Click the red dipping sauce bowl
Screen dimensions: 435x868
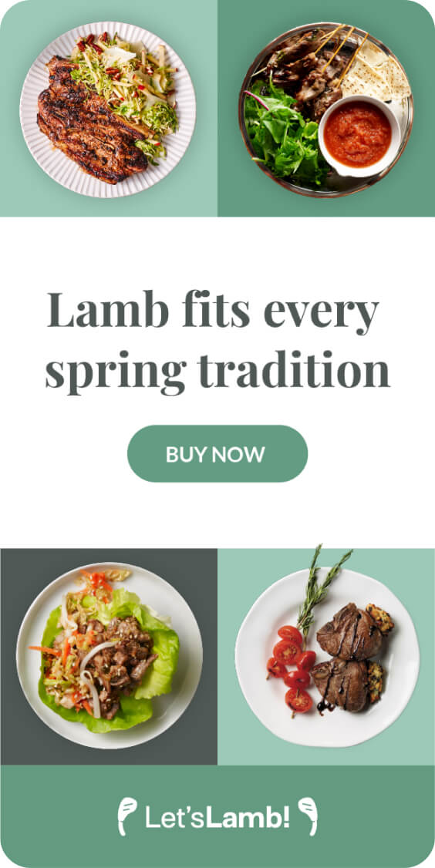359,136
